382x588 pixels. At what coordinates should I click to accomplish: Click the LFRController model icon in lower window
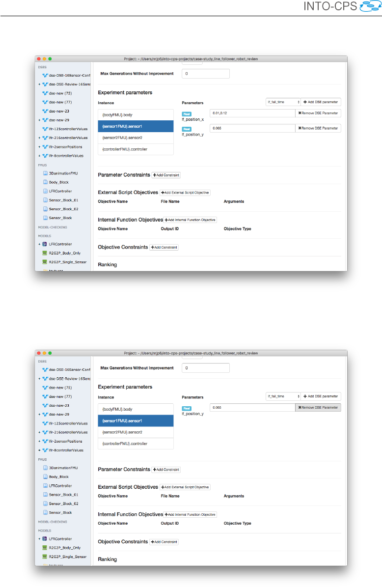[x=45, y=538]
